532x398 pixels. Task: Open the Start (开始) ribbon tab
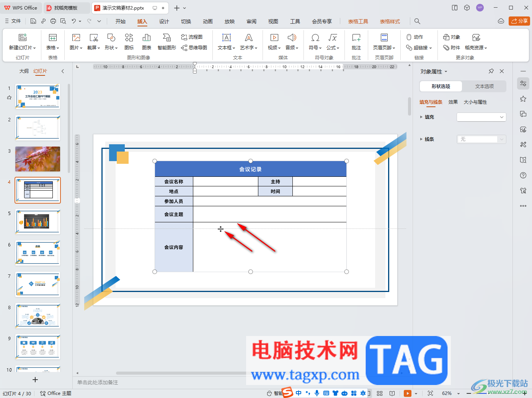(121, 21)
